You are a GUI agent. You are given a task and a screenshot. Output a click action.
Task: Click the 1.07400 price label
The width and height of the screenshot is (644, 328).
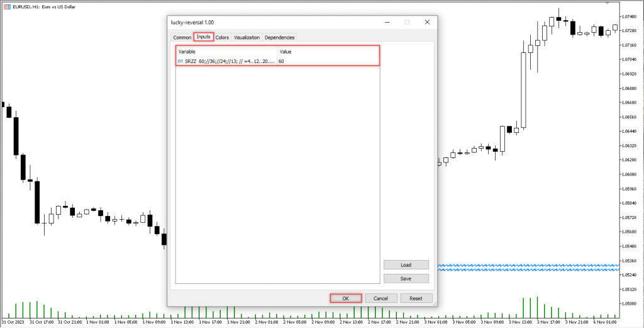coord(628,16)
